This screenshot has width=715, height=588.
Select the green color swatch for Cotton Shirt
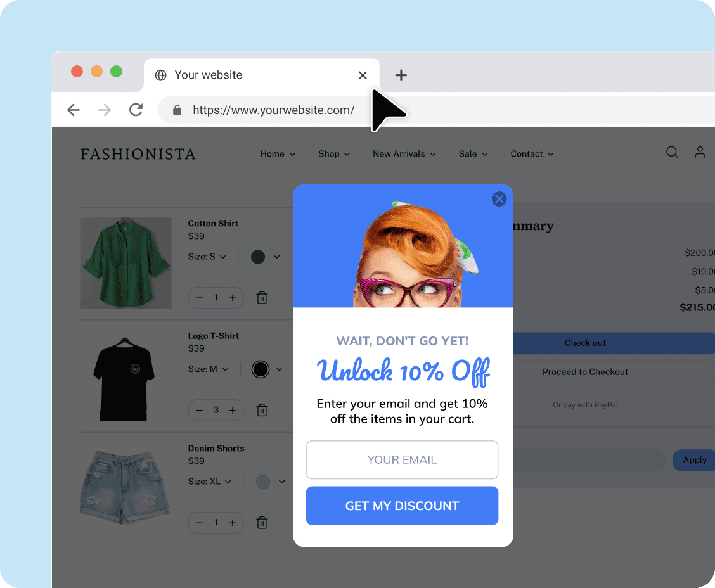tap(257, 257)
